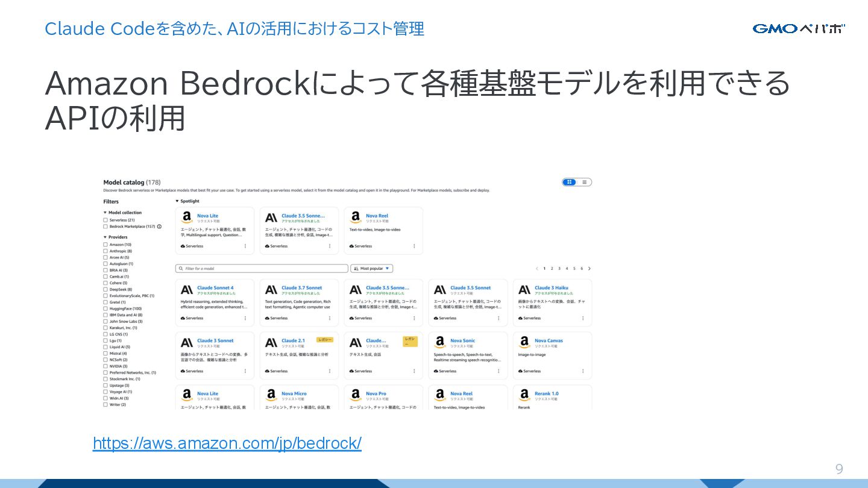
Task: Check the DeepSeek (8) provider filter
Action: pyautogui.click(x=105, y=289)
